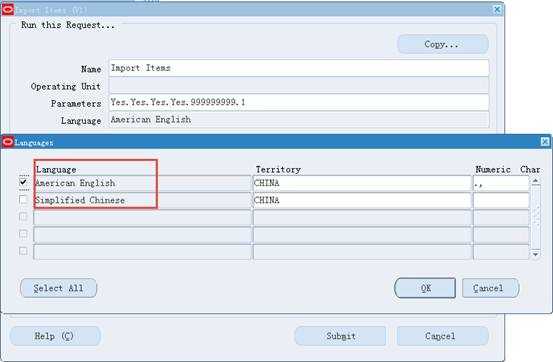This screenshot has width=553, height=362.
Task: Click the Languages list scrollbar track
Action: tap(536, 217)
